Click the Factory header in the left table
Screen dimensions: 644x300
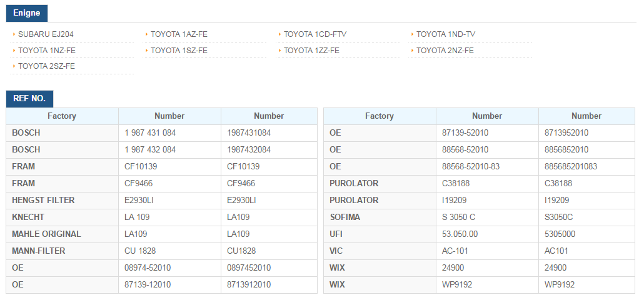click(62, 116)
